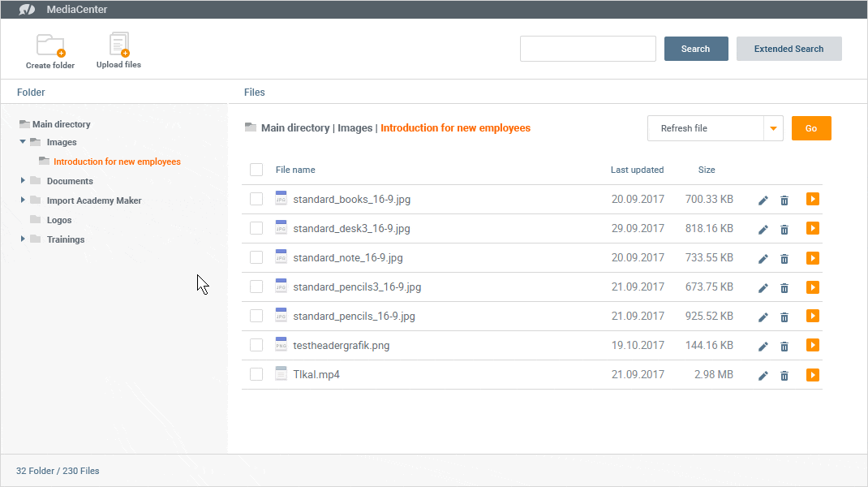Tick the checkbox beside Tlkal.mp4

(x=256, y=375)
